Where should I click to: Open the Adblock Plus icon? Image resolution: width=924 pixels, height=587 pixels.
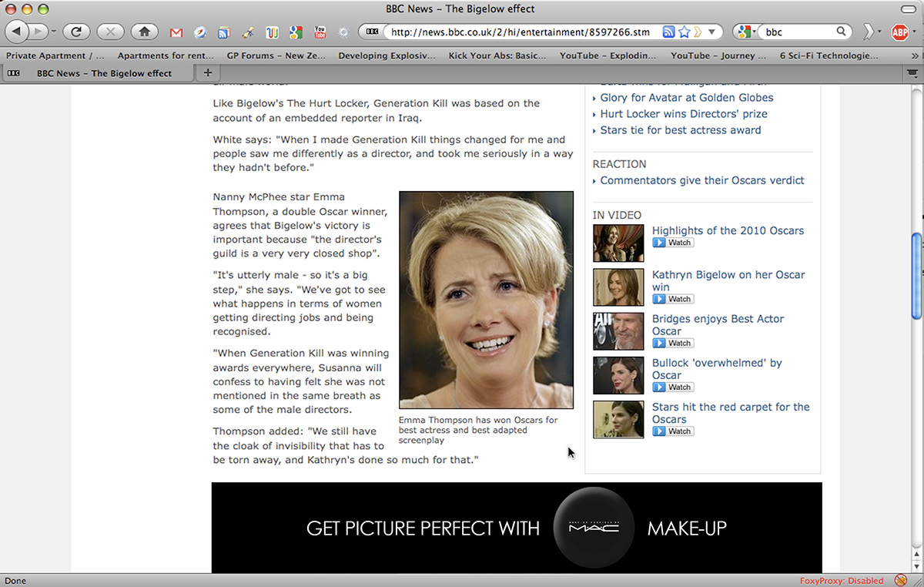pos(899,32)
